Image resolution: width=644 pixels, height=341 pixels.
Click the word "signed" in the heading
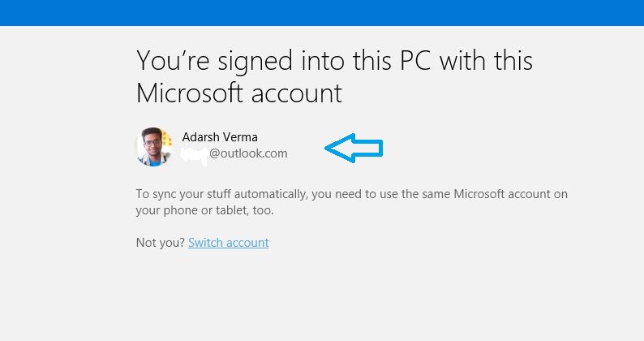(x=255, y=63)
